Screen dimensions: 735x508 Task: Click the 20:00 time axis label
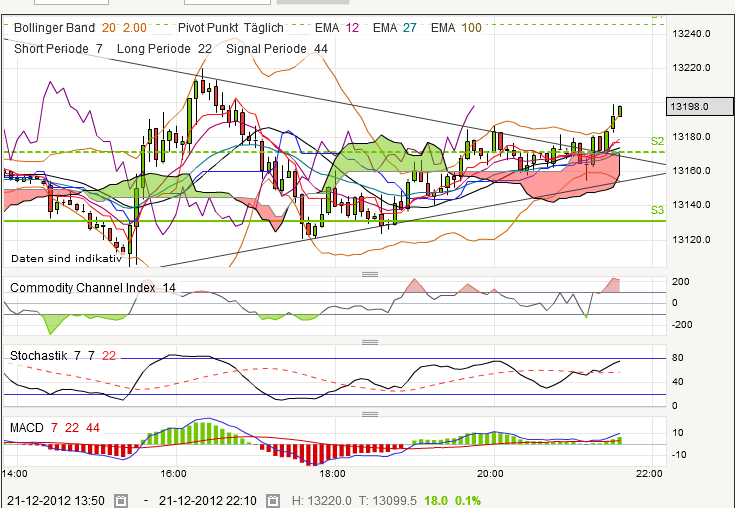(x=490, y=473)
